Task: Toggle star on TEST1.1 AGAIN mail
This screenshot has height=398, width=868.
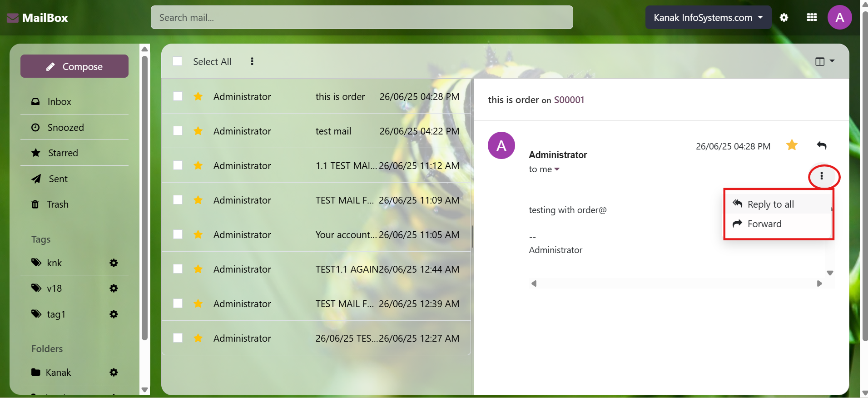Action: tap(198, 269)
